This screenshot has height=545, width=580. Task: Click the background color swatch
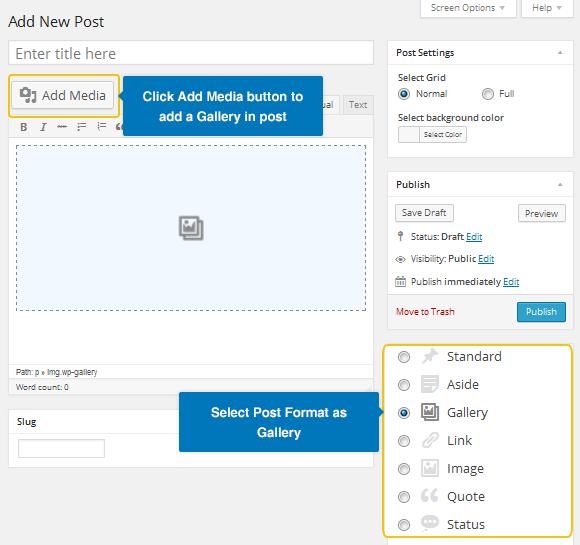coord(409,135)
